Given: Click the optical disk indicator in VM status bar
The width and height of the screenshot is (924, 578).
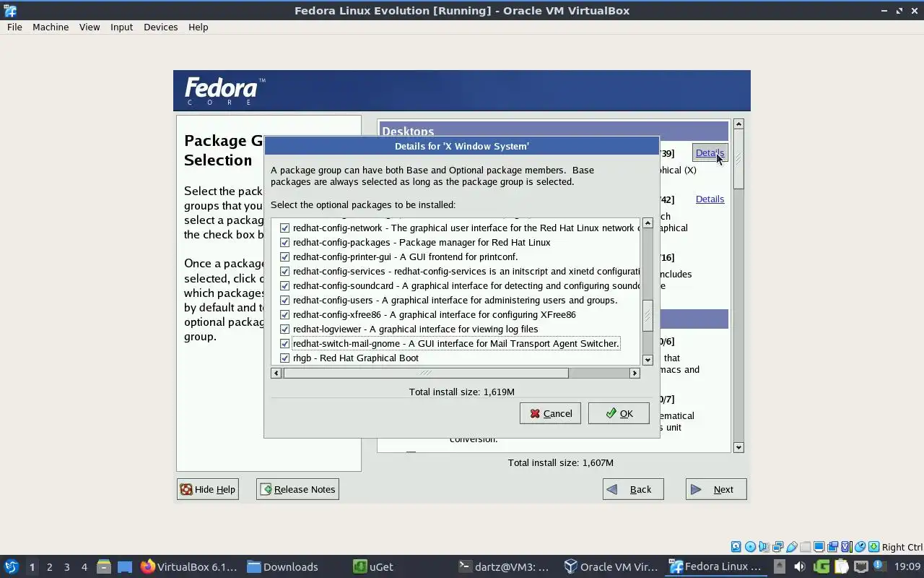Looking at the screenshot, I should pyautogui.click(x=750, y=547).
